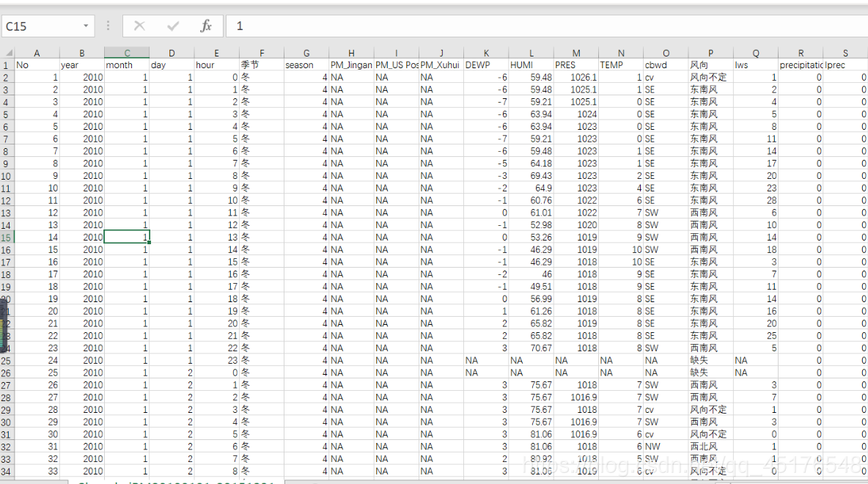Click selected cell C15
Screen dimensions: 868x484
pyautogui.click(x=127, y=237)
